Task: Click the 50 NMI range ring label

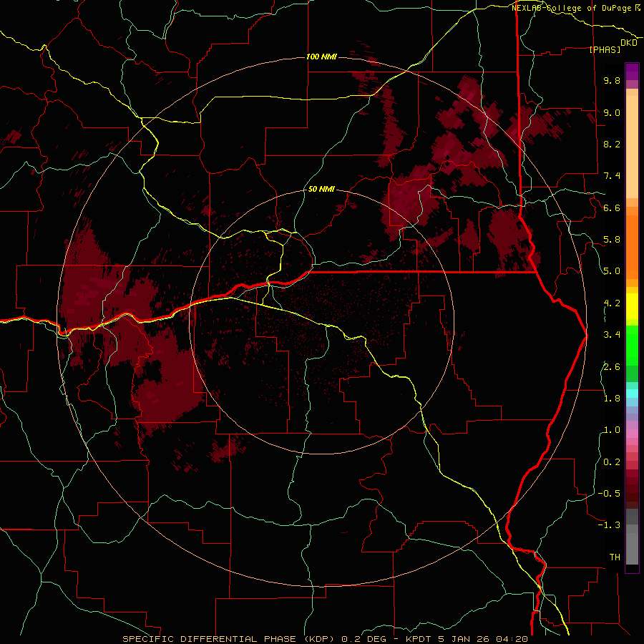Action: click(321, 189)
